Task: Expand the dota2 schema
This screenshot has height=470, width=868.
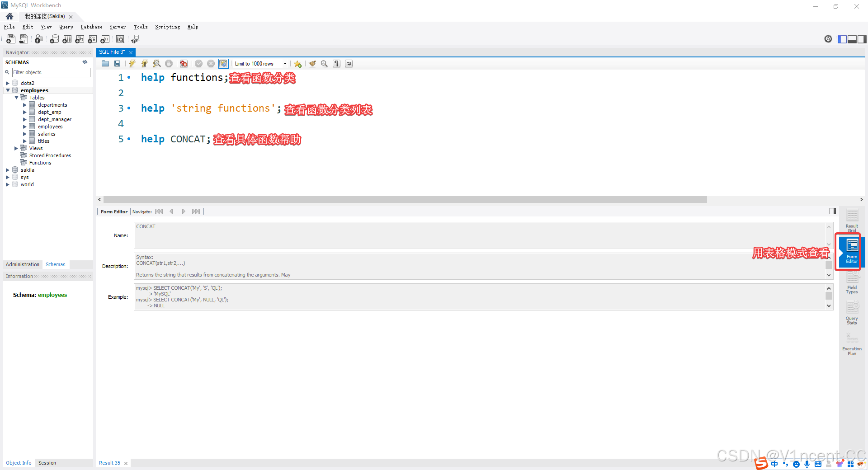Action: pyautogui.click(x=8, y=83)
